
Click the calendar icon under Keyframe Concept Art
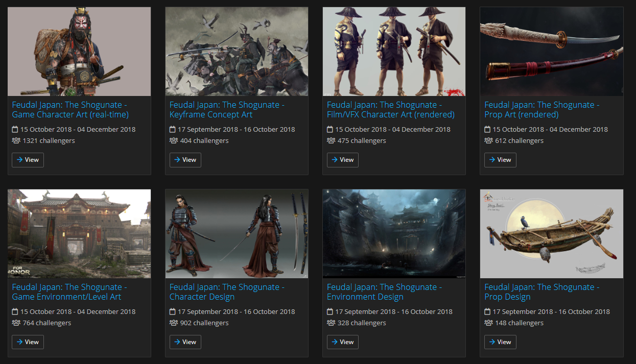pyautogui.click(x=173, y=129)
